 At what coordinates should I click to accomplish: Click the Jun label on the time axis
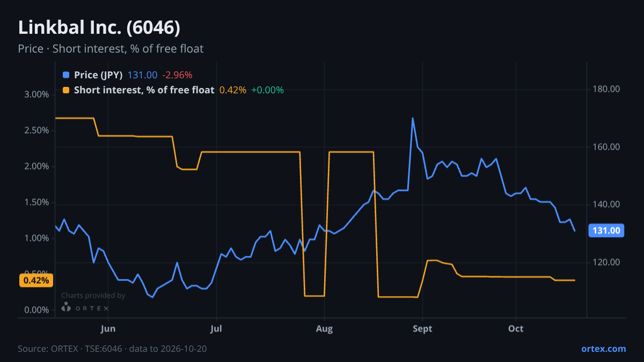pos(108,328)
